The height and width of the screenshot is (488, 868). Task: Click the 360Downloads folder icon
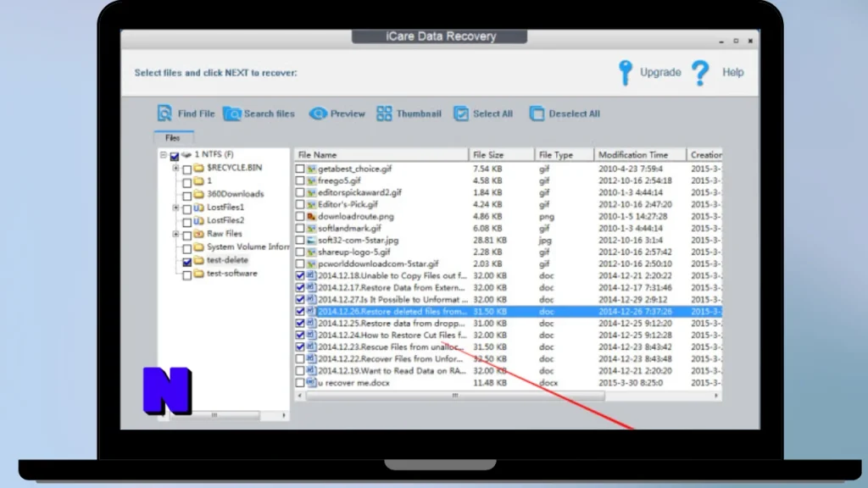tap(198, 194)
